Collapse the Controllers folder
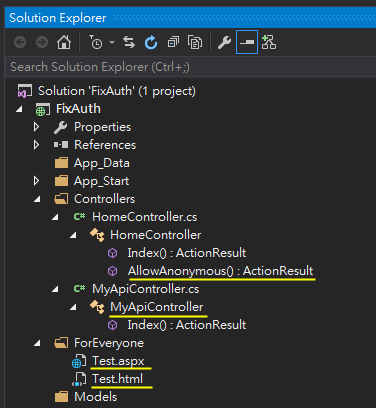The image size is (376, 408). pos(37,199)
